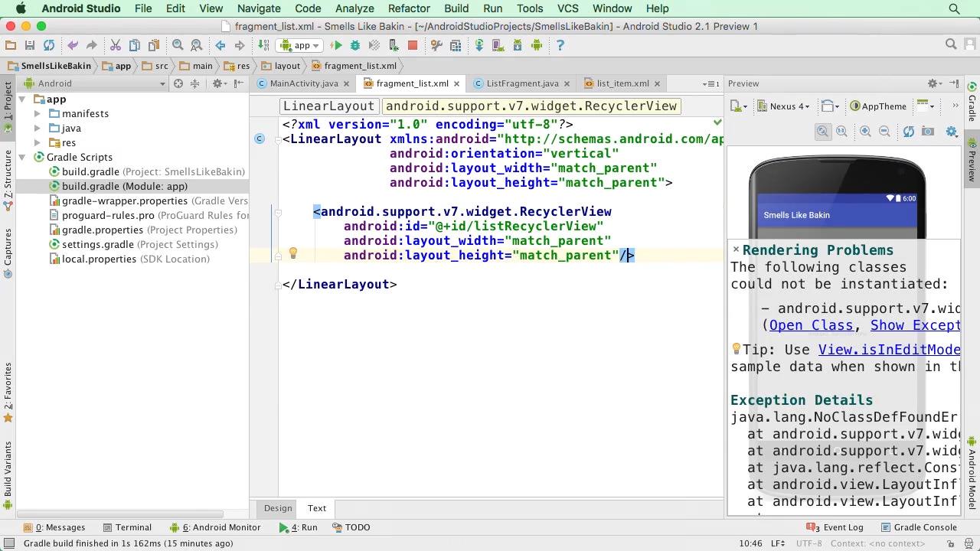980x551 pixels.
Task: Click the Find magnifier icon
Action: [x=178, y=46]
